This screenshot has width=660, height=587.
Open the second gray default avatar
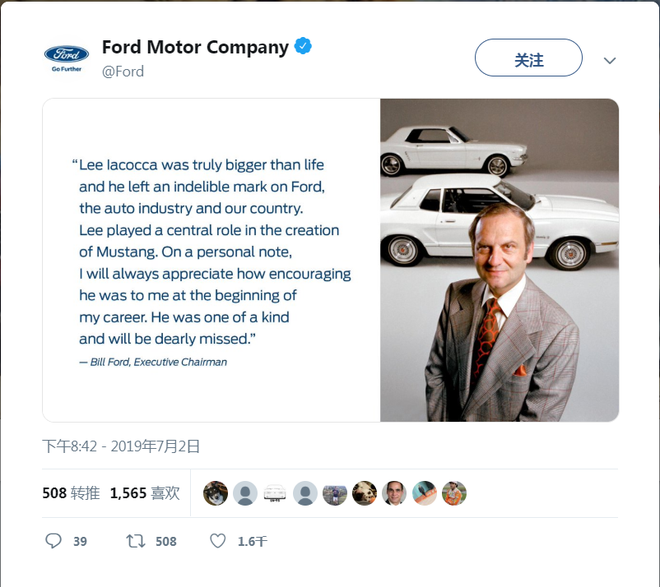point(305,493)
